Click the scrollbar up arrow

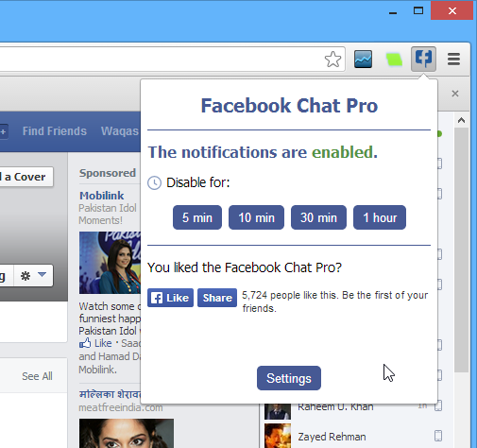click(x=462, y=120)
